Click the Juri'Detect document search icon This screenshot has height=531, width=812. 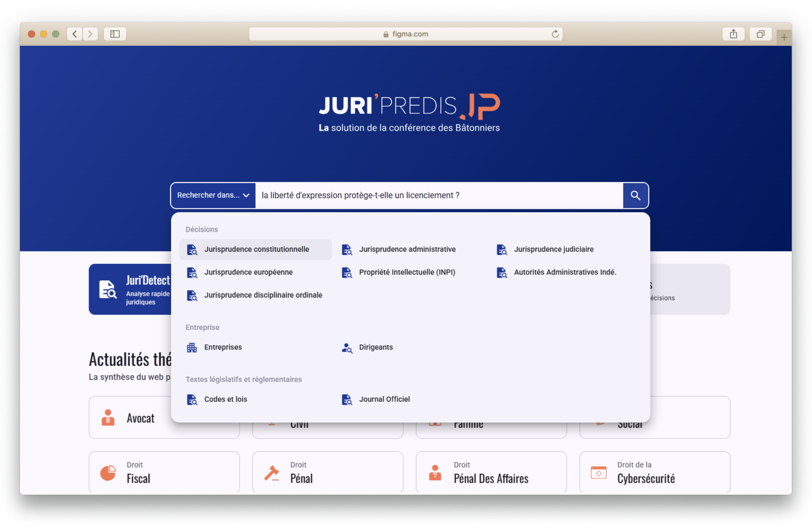click(x=108, y=289)
